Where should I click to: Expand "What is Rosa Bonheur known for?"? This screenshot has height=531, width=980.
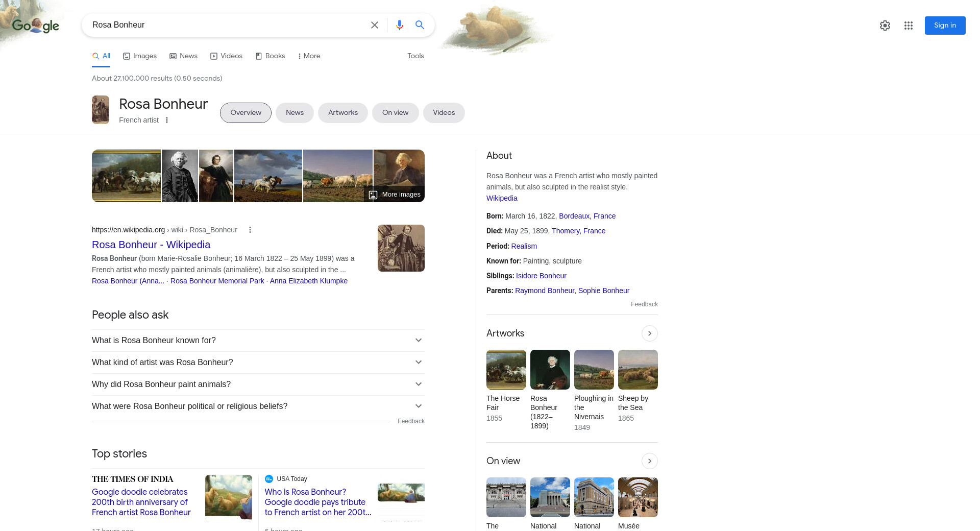tap(258, 341)
